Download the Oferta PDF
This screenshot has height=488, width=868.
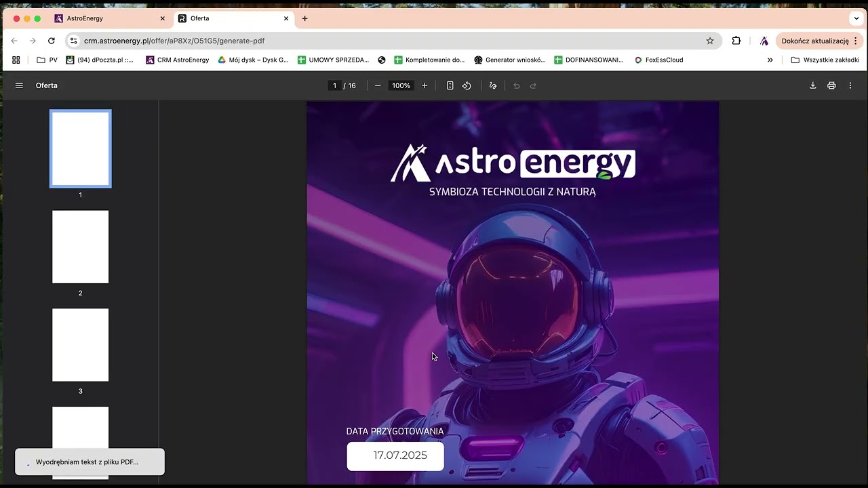(x=812, y=85)
